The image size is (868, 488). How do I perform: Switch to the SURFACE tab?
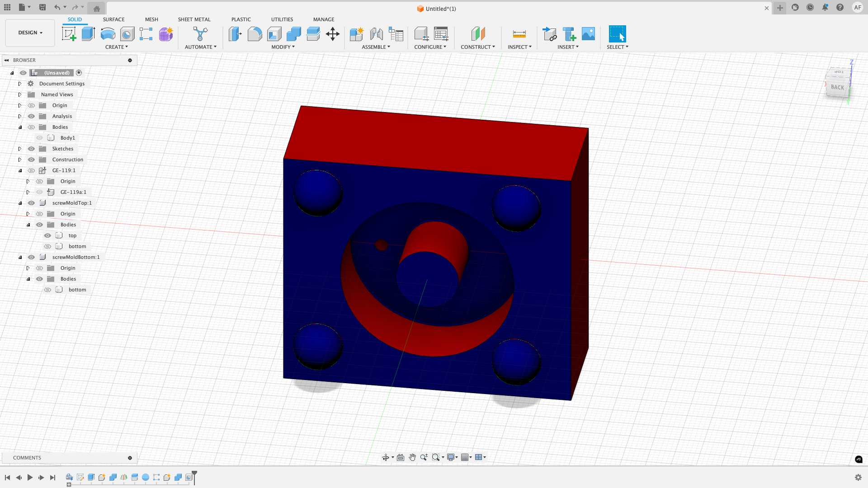pos(113,19)
